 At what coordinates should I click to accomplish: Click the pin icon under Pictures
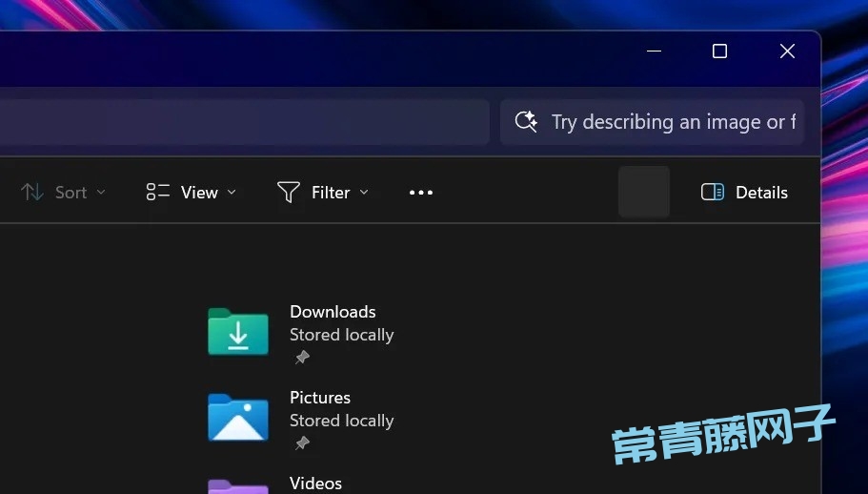click(x=302, y=443)
